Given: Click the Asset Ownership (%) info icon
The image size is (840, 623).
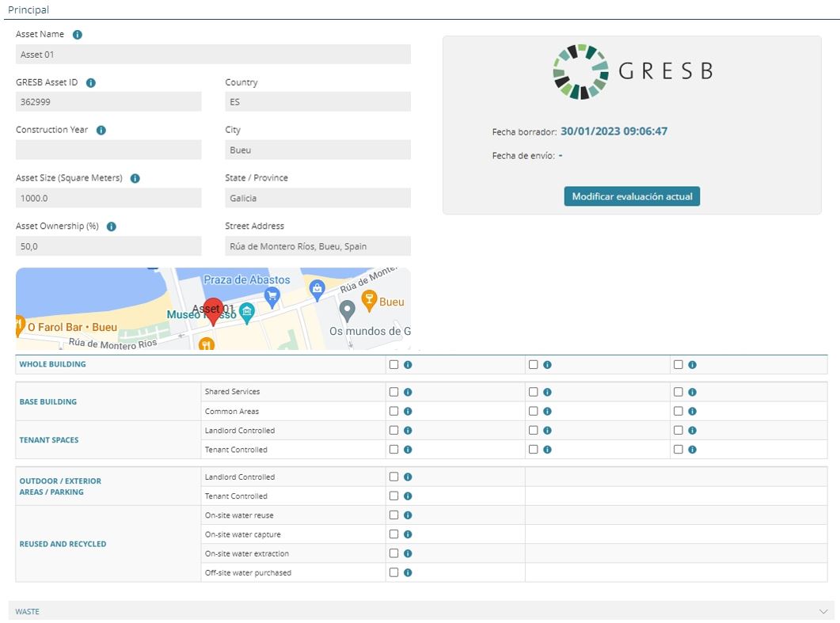Looking at the screenshot, I should click(x=112, y=226).
